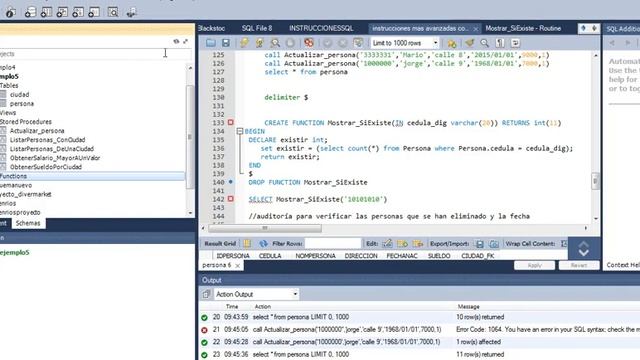Switch to SQL File 8 tab
Viewport: 640px width, 360px height.
(257, 28)
